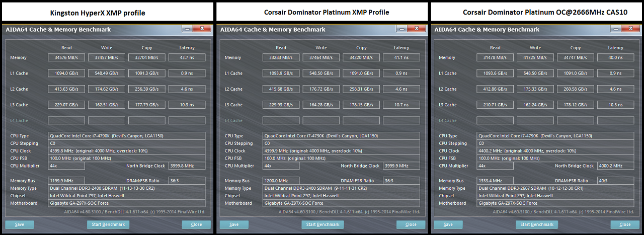Click Motherboard field in Kingston HyperX window
644x235 pixels.
(x=127, y=203)
